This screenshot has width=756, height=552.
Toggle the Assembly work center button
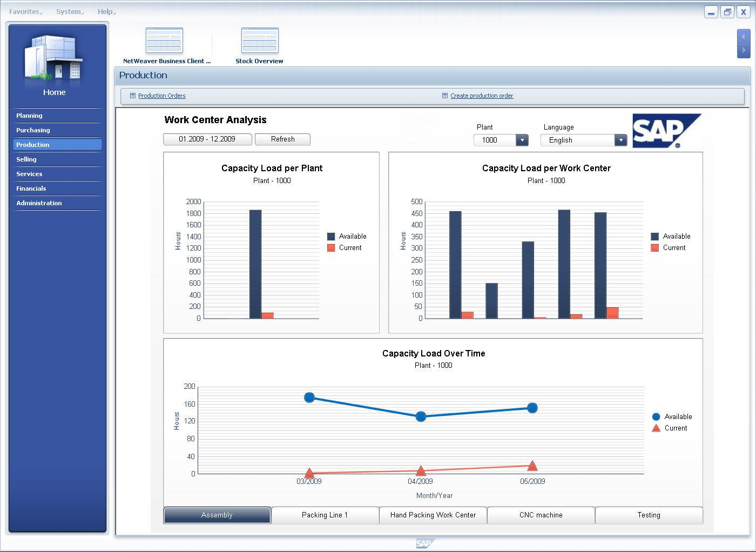point(217,515)
